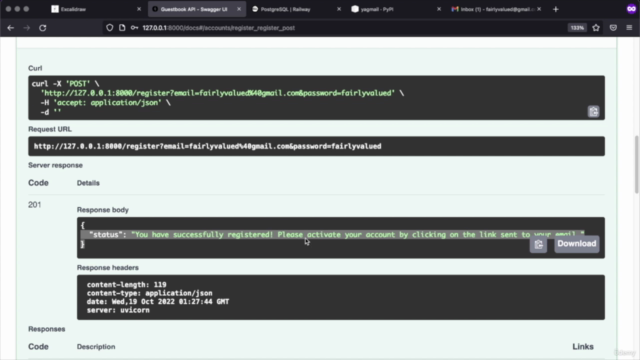This screenshot has height=360, width=640.
Task: Reload the page with the refresh icon
Action: [x=42, y=28]
